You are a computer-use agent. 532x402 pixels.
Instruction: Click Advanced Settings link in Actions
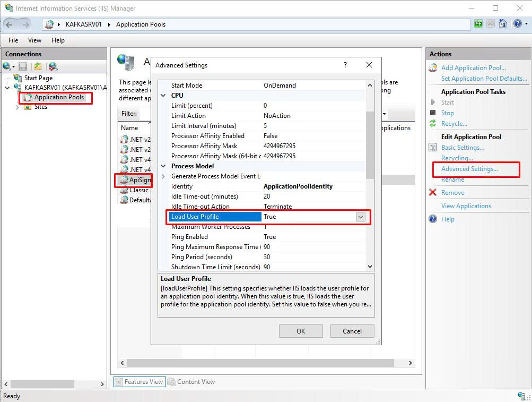[x=469, y=169]
